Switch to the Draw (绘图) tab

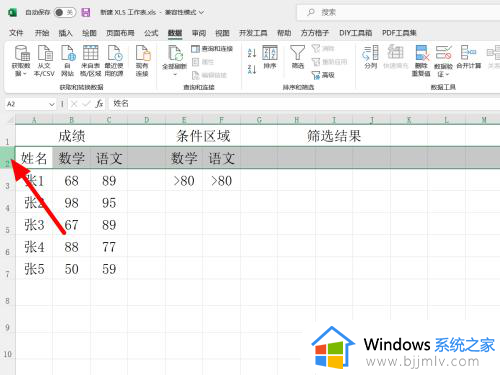click(89, 33)
